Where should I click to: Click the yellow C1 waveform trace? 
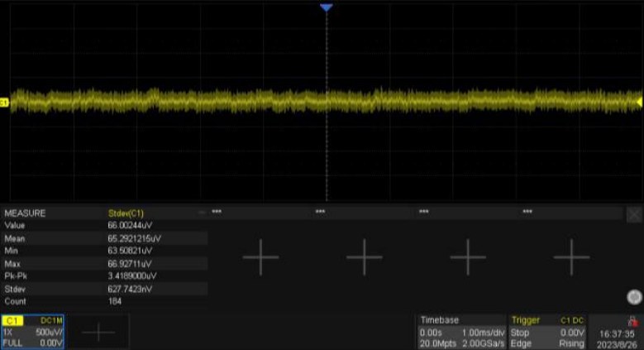pos(326,101)
